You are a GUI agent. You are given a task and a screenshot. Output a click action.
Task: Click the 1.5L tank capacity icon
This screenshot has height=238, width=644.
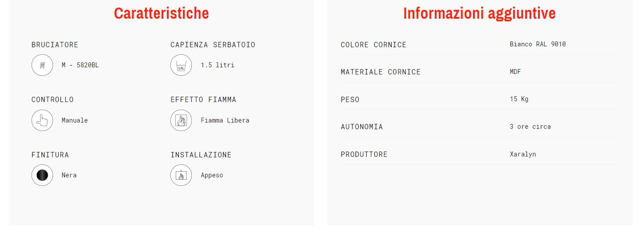pyautogui.click(x=181, y=65)
